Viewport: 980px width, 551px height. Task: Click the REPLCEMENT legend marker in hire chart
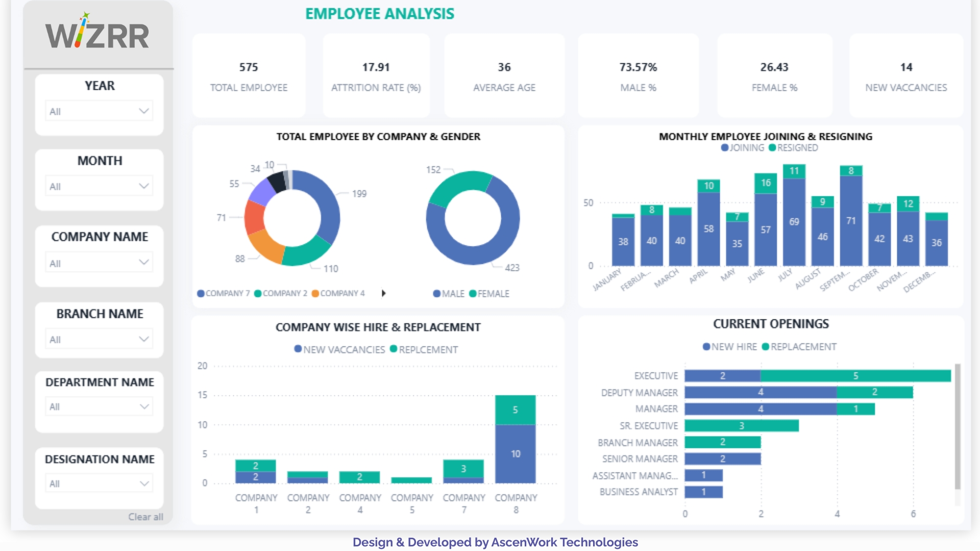394,349
